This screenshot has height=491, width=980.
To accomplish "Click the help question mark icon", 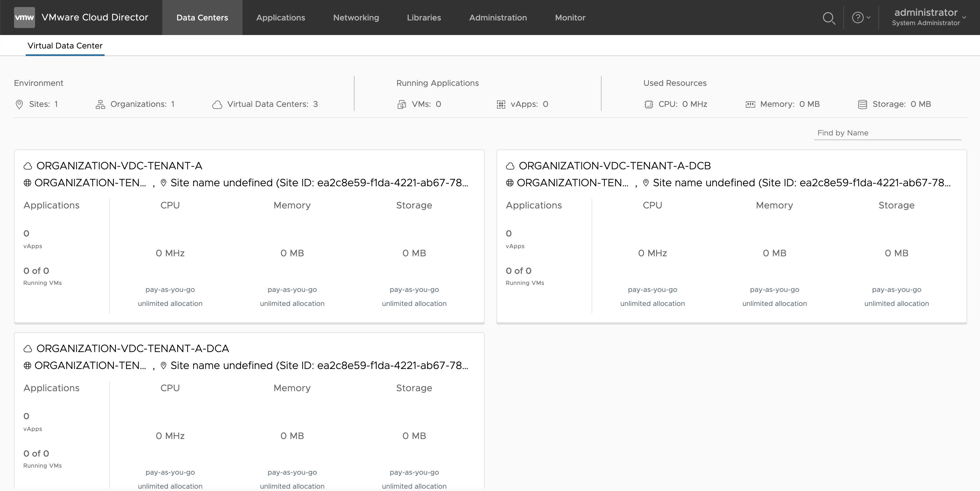I will (x=857, y=18).
